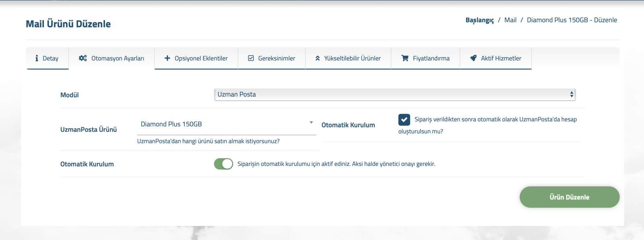The width and height of the screenshot is (644, 240).
Task: Uncheck the UzmanPosta automatic account creation checkbox
Action: point(404,120)
